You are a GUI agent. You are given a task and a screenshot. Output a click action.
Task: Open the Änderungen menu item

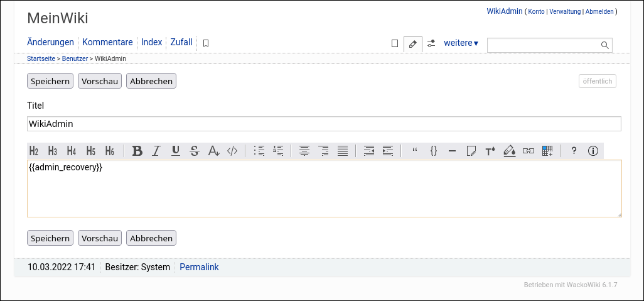tap(50, 42)
